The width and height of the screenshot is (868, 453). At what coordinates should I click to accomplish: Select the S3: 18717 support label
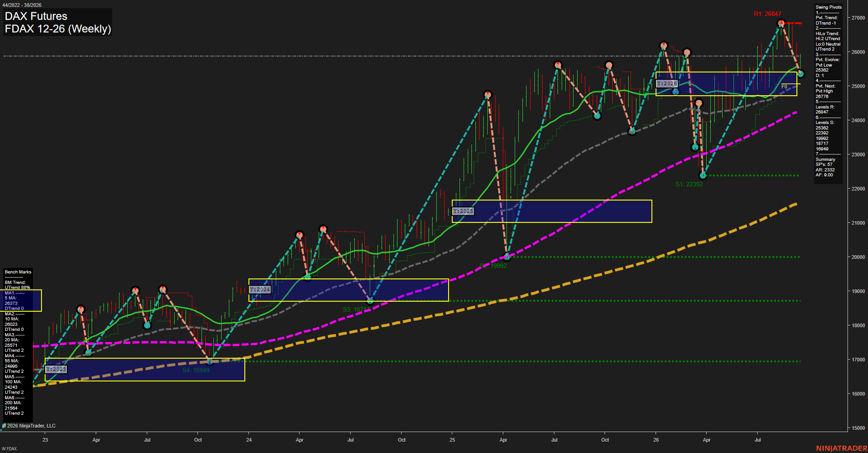(356, 309)
